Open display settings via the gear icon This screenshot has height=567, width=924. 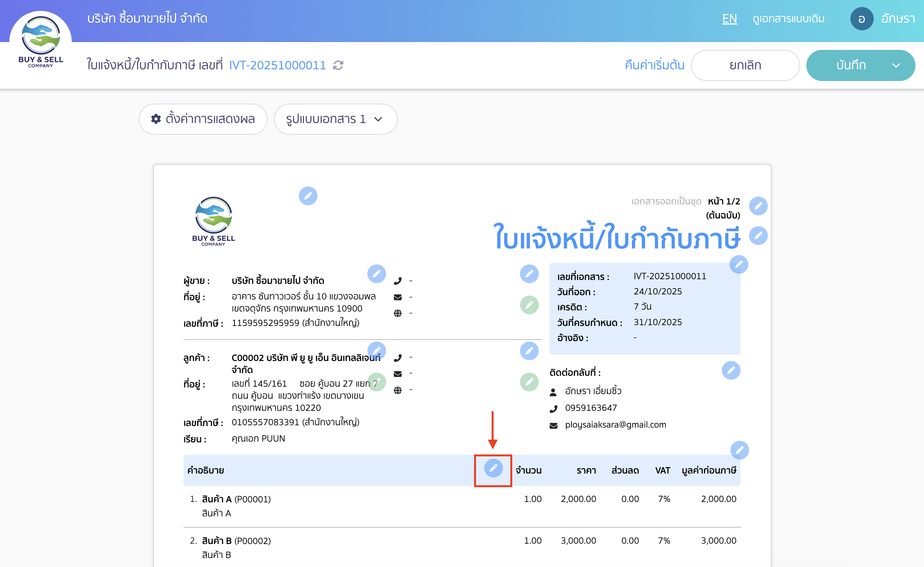click(155, 119)
